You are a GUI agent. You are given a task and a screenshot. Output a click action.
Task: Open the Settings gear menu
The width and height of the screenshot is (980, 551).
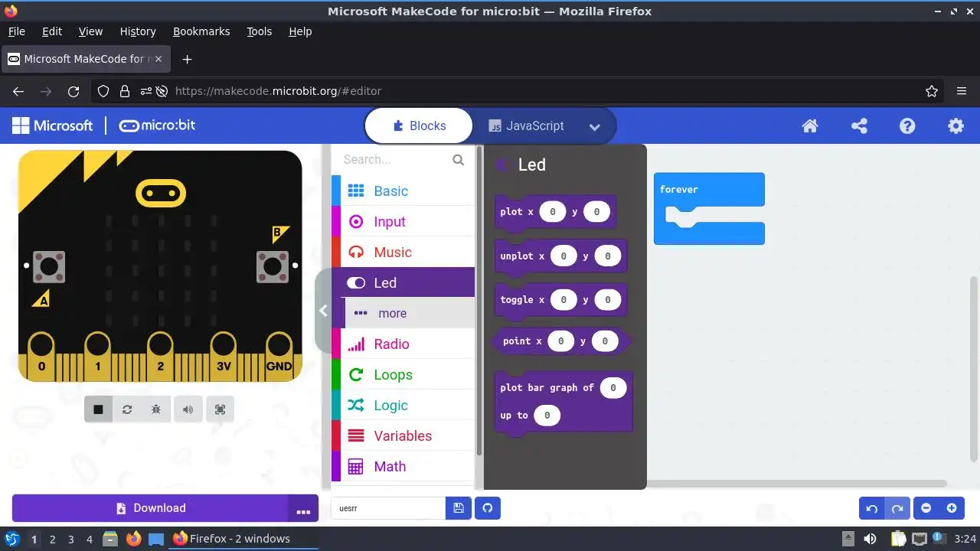956,126
